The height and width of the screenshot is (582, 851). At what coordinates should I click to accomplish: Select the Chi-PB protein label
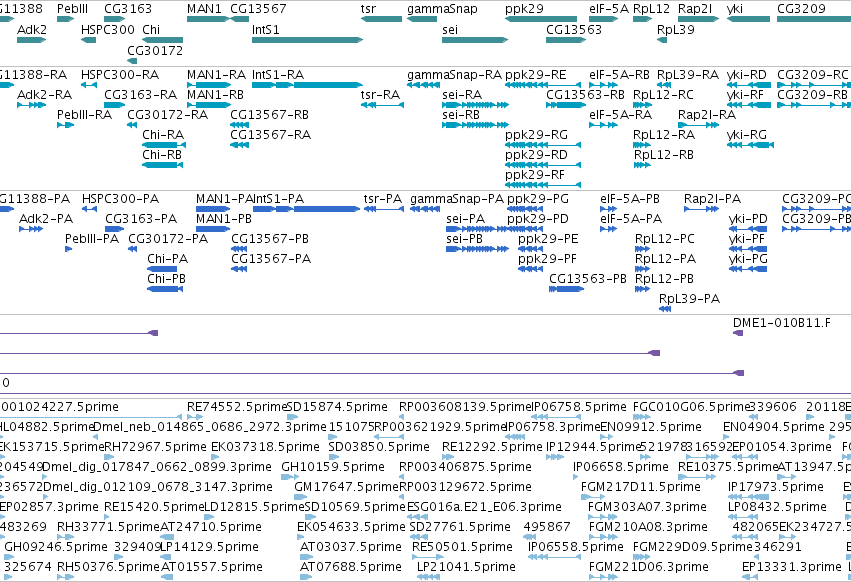point(166,279)
